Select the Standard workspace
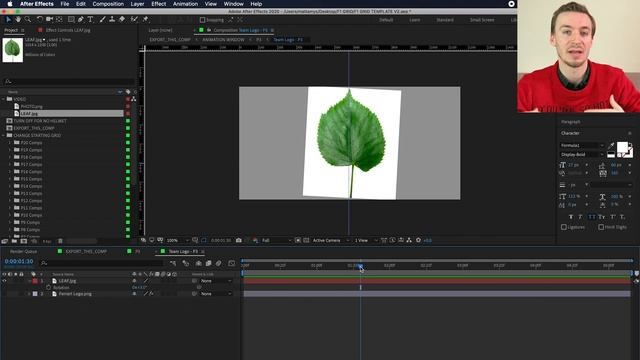Screen dimensions: 640x360 coord(445,20)
